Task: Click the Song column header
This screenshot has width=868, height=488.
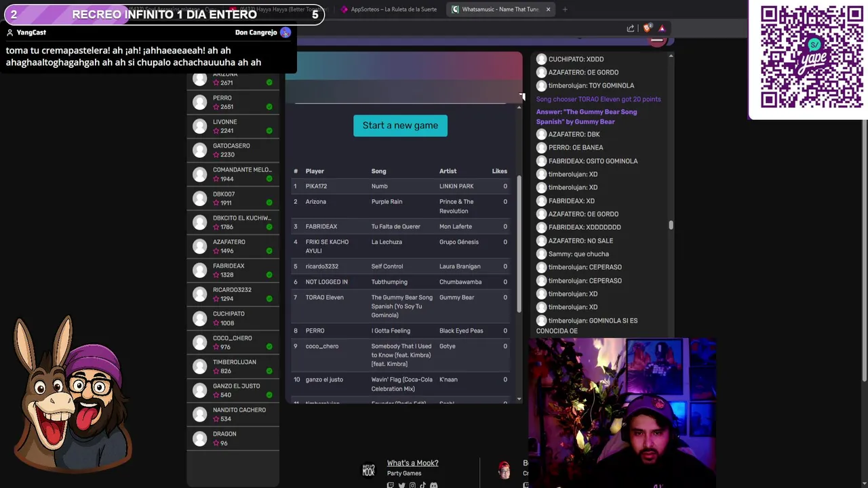Action: [378, 171]
